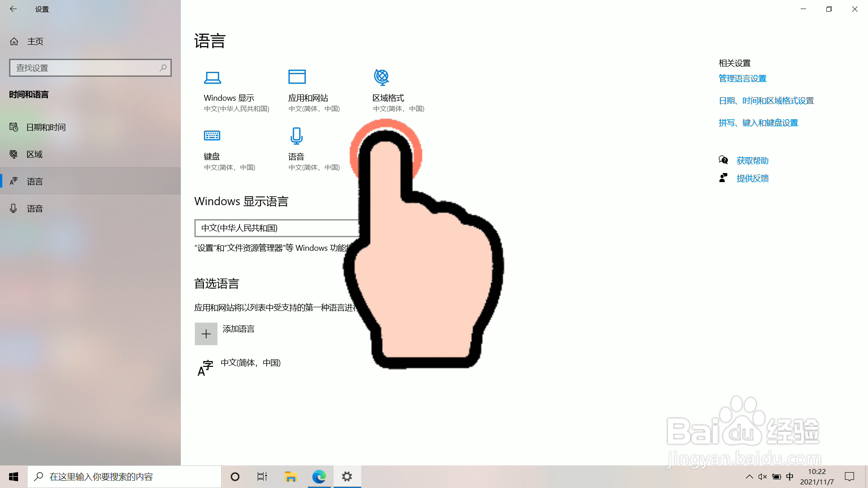Click the back arrow in Settings
Image resolution: width=868 pixels, height=488 pixels.
[x=13, y=9]
